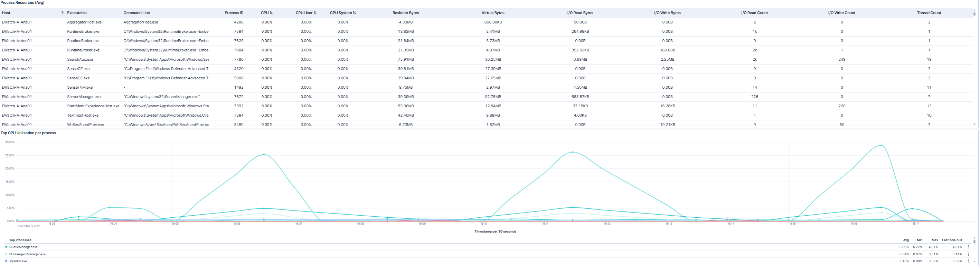Click the Last non-null legend column header
Screen dimensions: 980x266
pyautogui.click(x=952, y=240)
